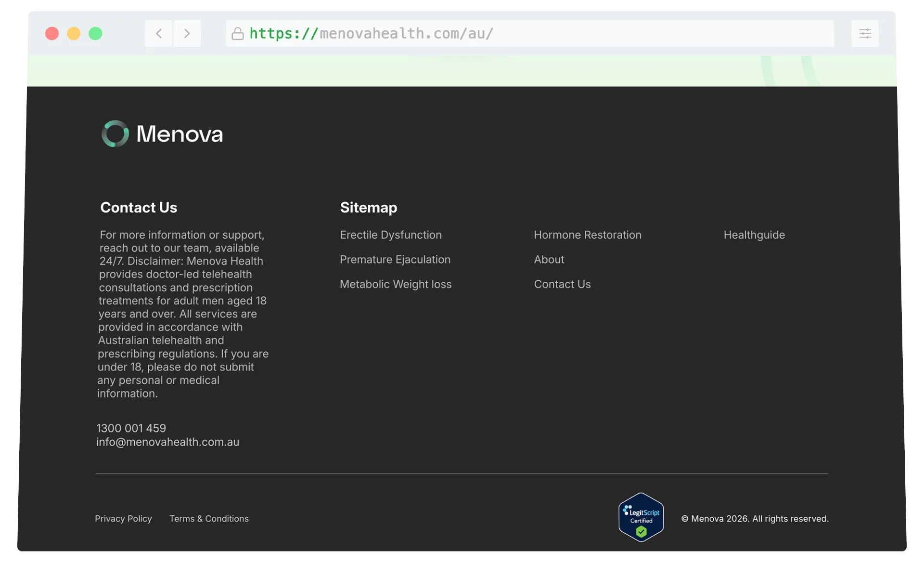Go to Metabolic Weight loss page

395,284
